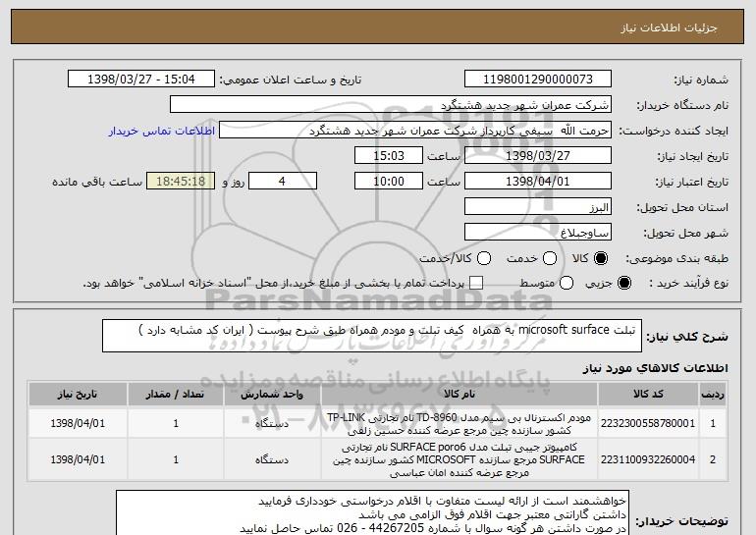Open the اطلاعات تماس خریدار link

(162, 131)
